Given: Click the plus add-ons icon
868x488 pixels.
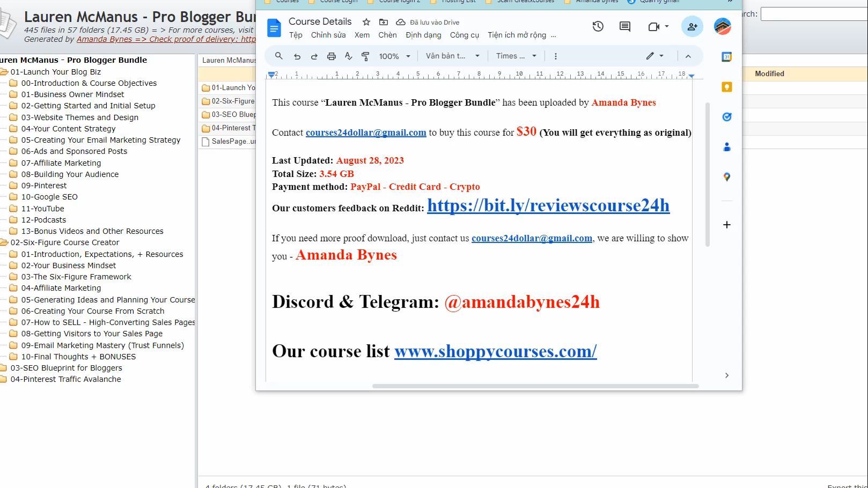Looking at the screenshot, I should [x=727, y=225].
